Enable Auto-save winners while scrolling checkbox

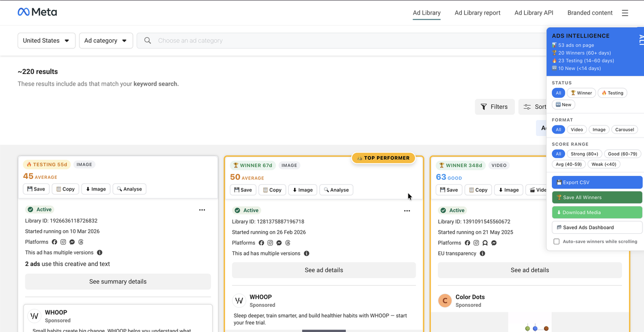pos(556,241)
